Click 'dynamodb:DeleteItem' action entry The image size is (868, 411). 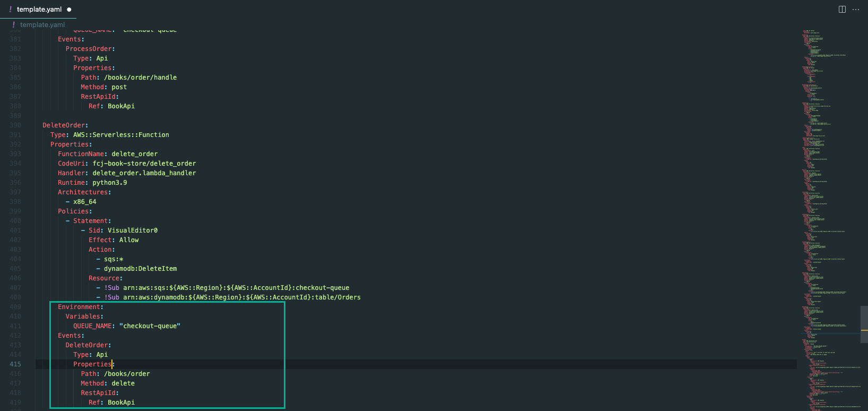(141, 269)
